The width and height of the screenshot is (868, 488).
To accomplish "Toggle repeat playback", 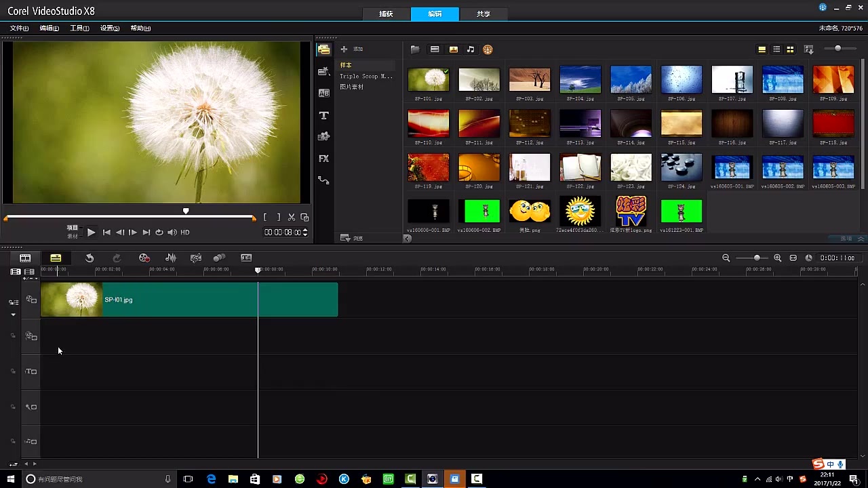I will (159, 232).
